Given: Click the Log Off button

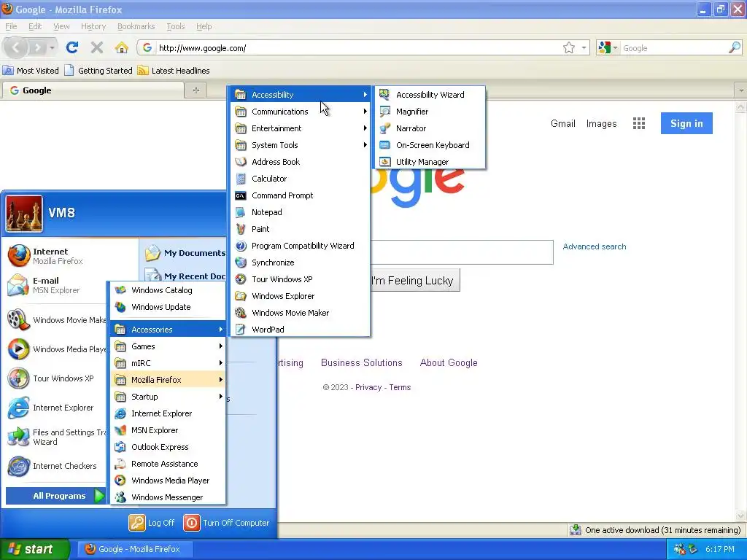Looking at the screenshot, I should [x=152, y=523].
